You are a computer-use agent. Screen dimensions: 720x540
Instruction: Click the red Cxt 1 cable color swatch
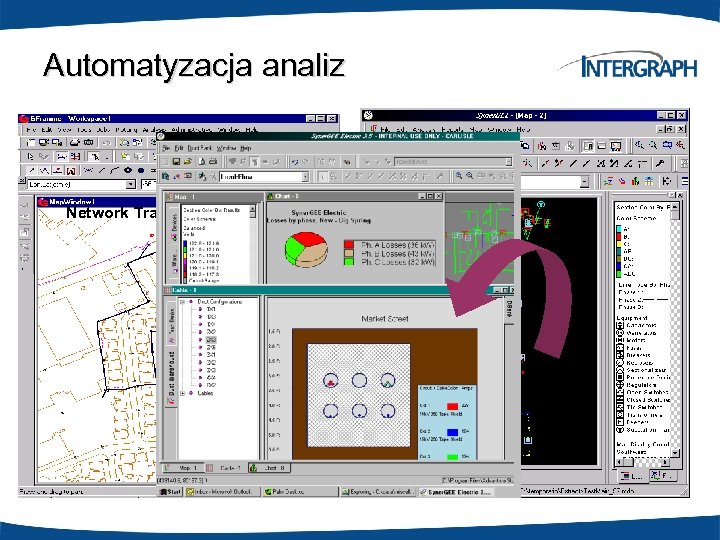point(452,406)
